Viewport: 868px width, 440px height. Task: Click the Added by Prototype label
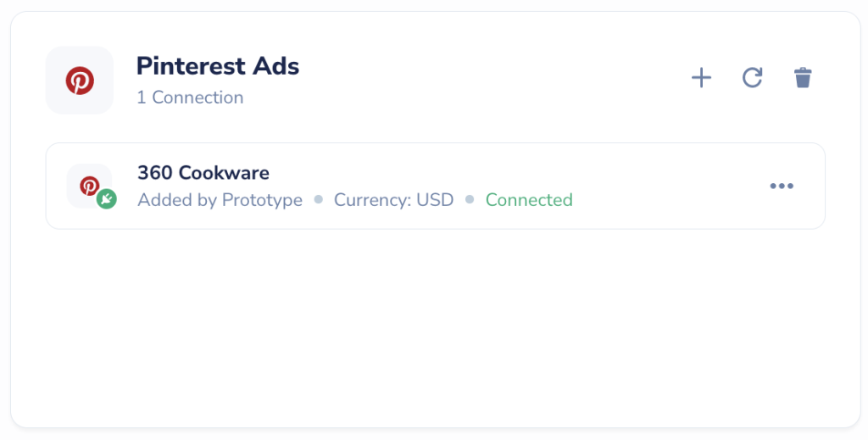(x=220, y=200)
